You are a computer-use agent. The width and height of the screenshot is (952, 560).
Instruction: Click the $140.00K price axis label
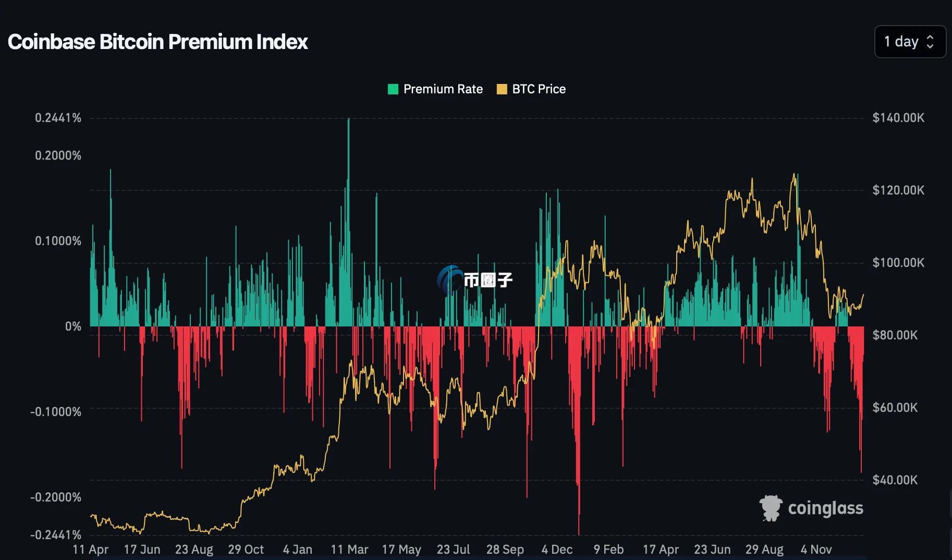coord(898,118)
